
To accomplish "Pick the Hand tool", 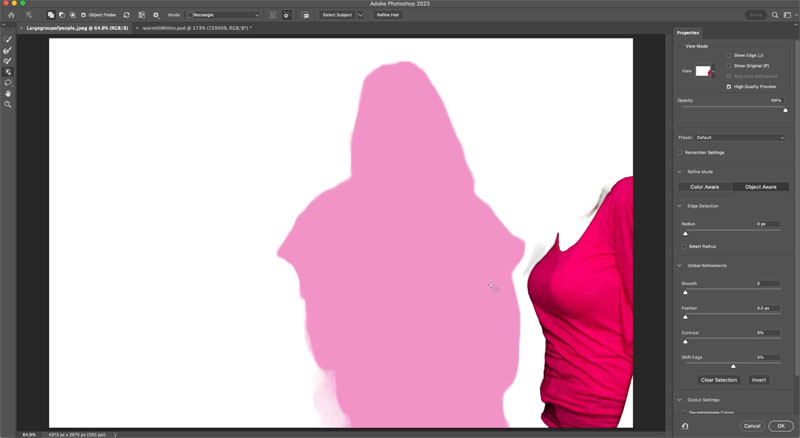I will [8, 93].
